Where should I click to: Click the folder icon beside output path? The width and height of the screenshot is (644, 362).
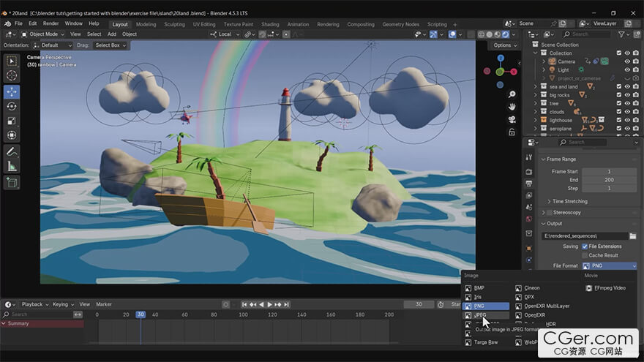point(632,236)
